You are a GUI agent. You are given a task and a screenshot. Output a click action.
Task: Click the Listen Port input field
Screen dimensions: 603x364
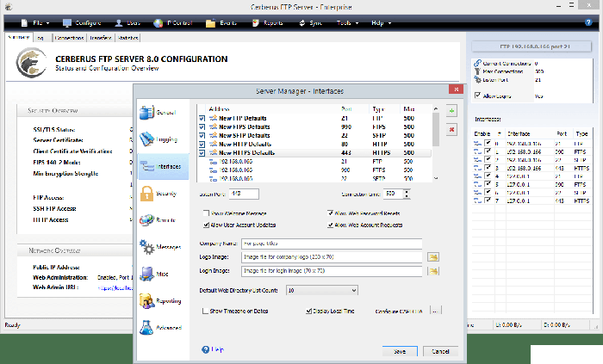coord(244,194)
